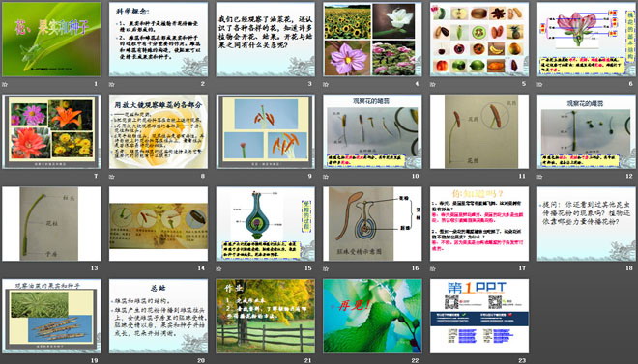This screenshot has width=638, height=364.
Task: Click the animation star icon under slide 1
Action: point(5,84)
